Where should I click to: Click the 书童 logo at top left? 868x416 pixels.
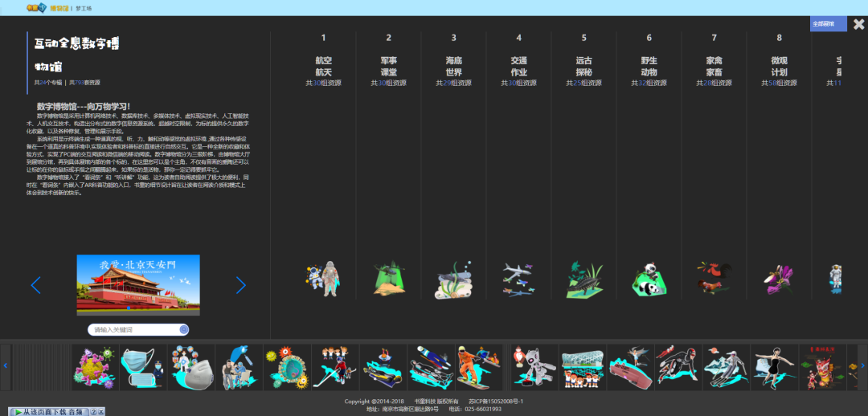(x=36, y=8)
